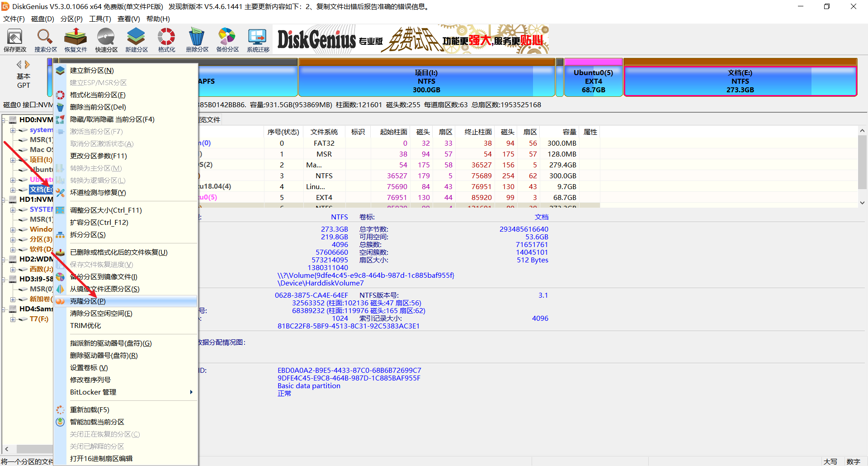Click the icon beside 智能加载当前分区
This screenshot has height=466, width=868.
point(60,422)
